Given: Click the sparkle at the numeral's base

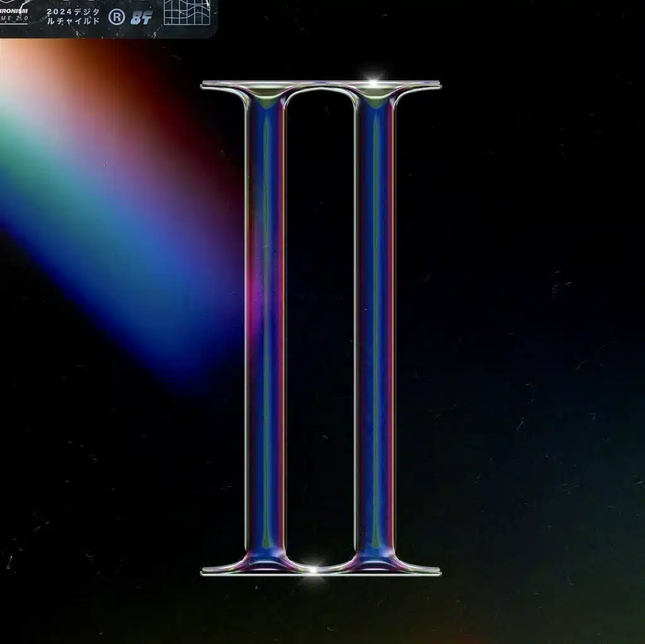Looking at the screenshot, I should [x=313, y=571].
